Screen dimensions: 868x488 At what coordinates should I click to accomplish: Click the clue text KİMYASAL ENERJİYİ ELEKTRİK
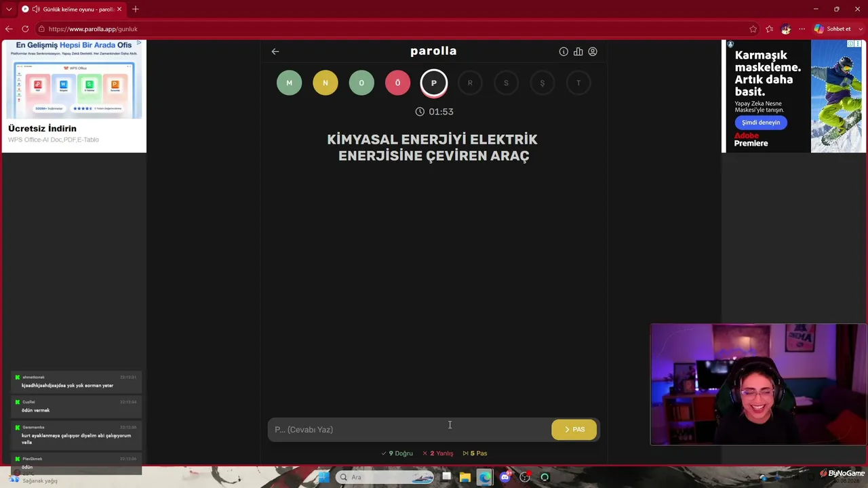pyautogui.click(x=433, y=140)
